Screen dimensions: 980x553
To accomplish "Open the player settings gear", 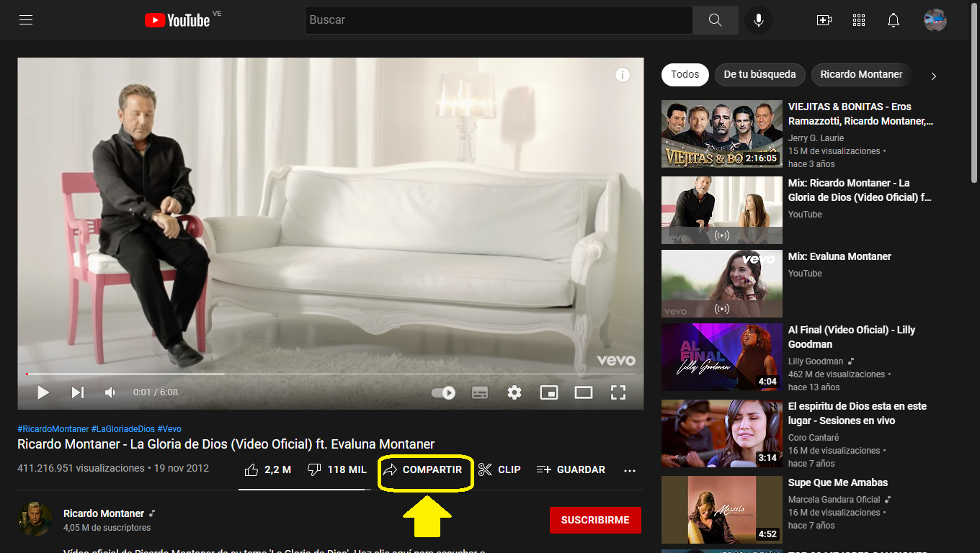I will [x=514, y=392].
